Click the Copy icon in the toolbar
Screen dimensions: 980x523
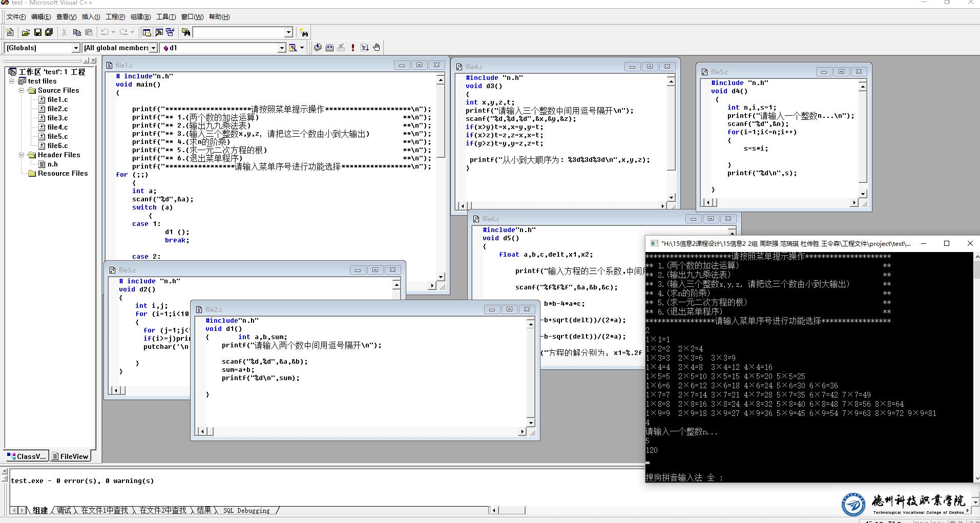(77, 32)
